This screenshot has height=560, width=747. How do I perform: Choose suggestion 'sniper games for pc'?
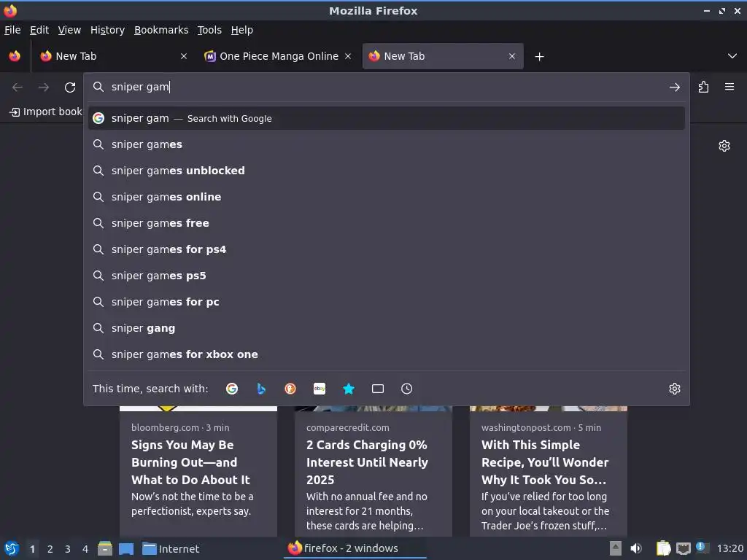tap(387, 301)
